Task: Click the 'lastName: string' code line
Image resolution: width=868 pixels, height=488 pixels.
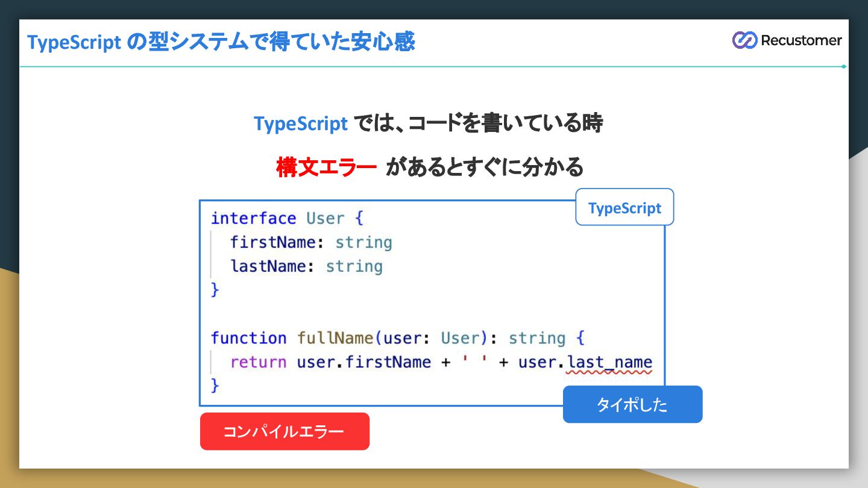Action: coord(306,266)
